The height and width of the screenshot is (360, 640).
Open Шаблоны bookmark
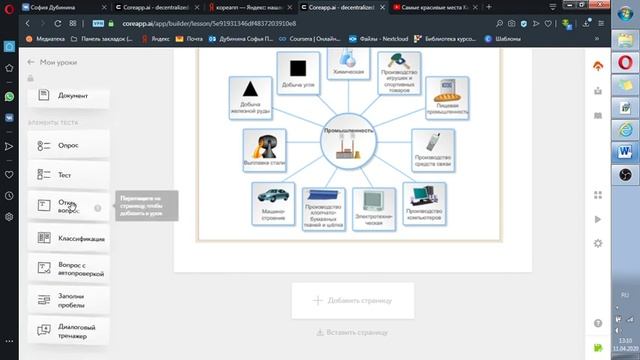click(x=502, y=39)
